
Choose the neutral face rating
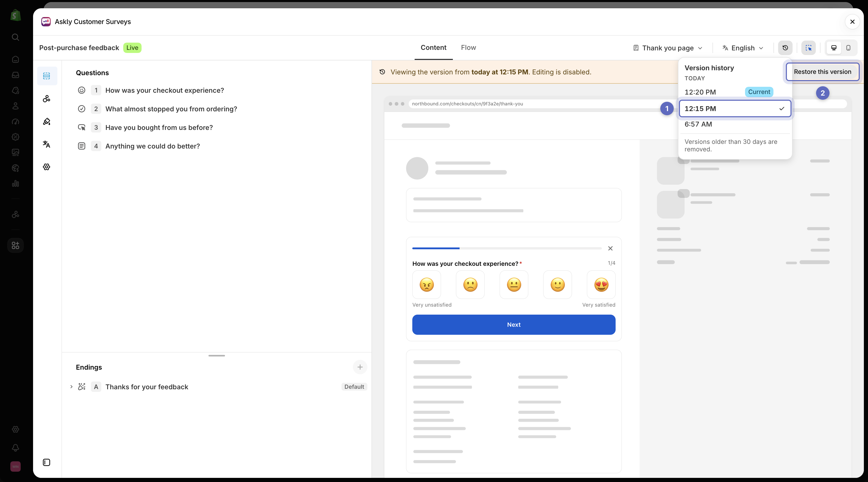[x=514, y=285]
